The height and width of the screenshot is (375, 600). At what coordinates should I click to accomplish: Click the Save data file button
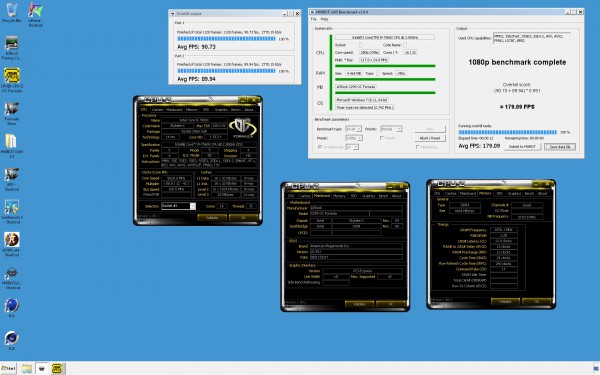[560, 147]
